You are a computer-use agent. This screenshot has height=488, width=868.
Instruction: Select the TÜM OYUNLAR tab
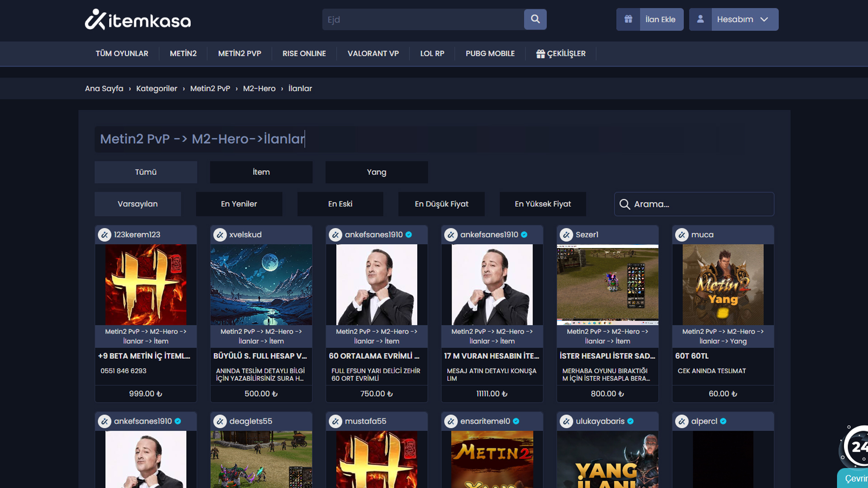click(x=122, y=53)
